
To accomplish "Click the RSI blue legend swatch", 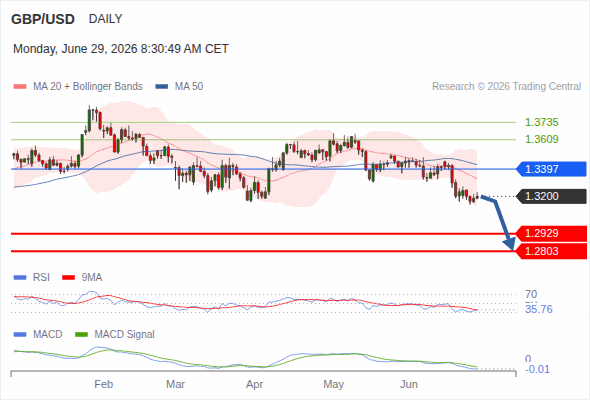I will [x=20, y=278].
